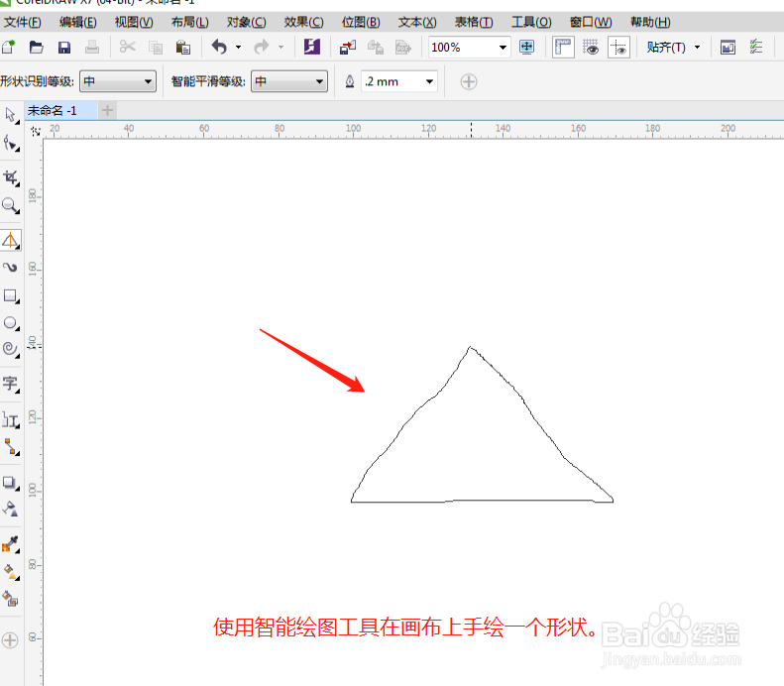Open the purple search content icon

[x=311, y=47]
